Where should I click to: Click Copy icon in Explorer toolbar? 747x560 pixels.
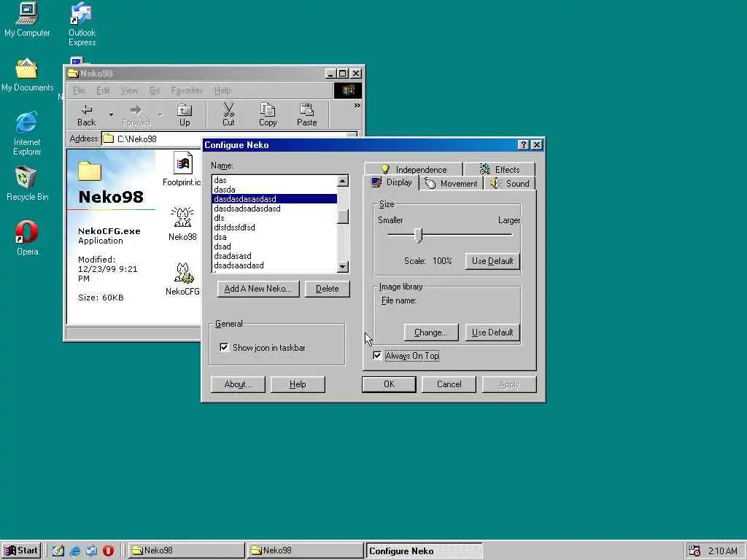(268, 115)
